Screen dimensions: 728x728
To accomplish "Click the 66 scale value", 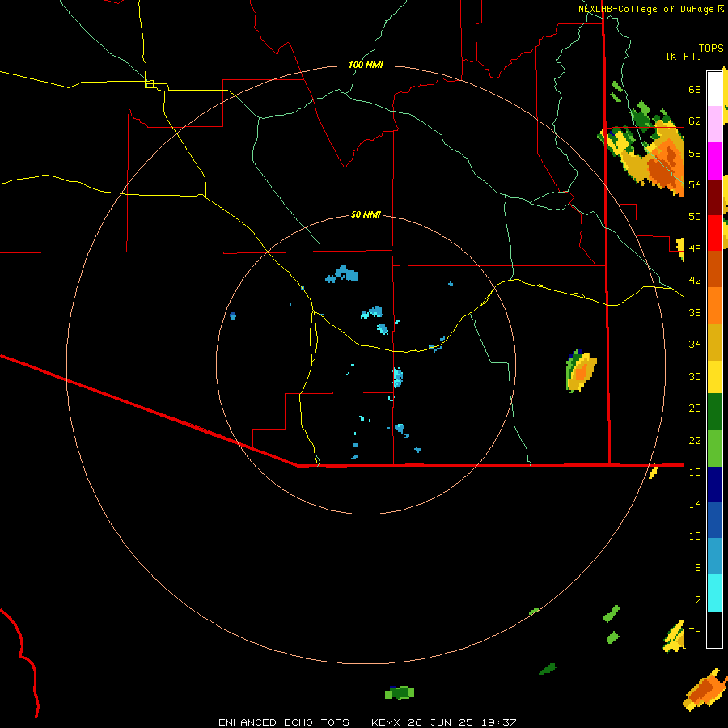I will click(x=695, y=90).
